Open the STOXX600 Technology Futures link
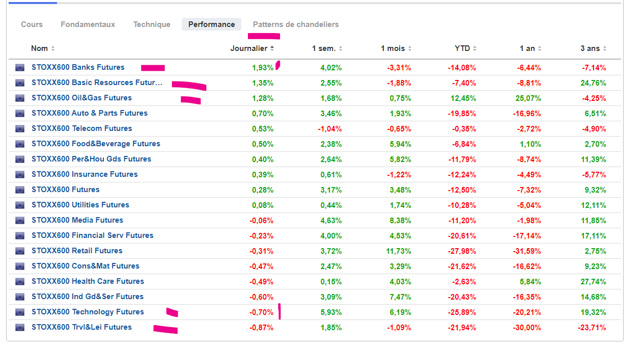 [88, 312]
